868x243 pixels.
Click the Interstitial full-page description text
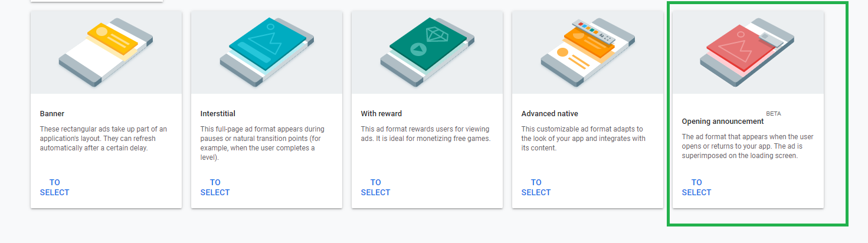264,143
